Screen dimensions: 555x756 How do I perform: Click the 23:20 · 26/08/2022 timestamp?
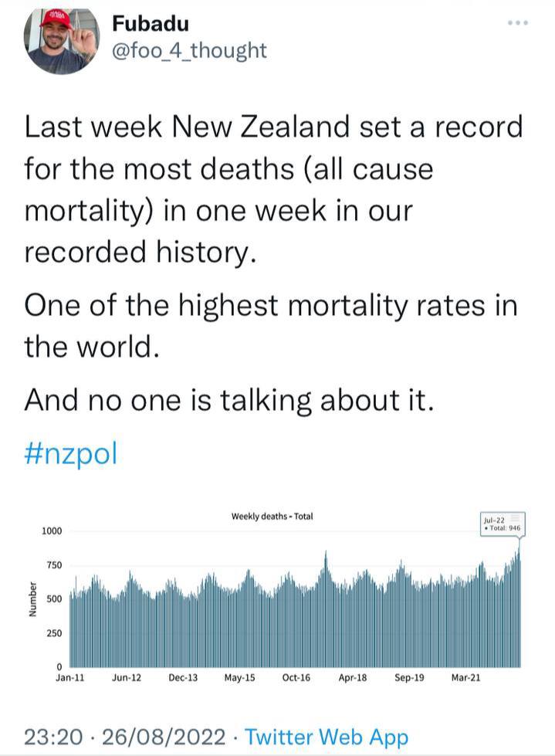click(x=124, y=737)
